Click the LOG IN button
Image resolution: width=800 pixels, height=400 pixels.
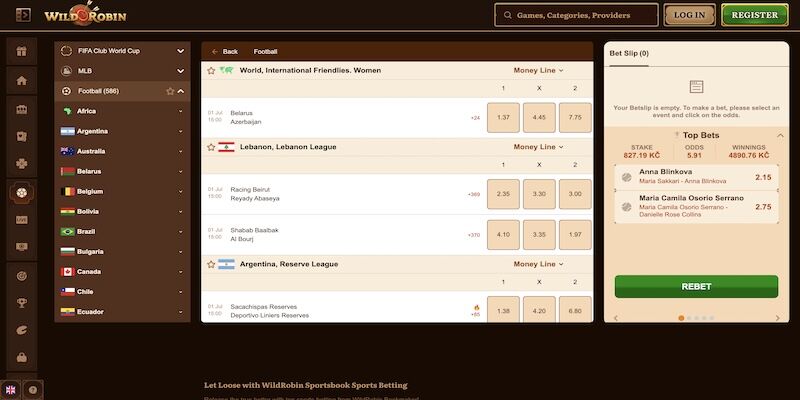(x=689, y=15)
